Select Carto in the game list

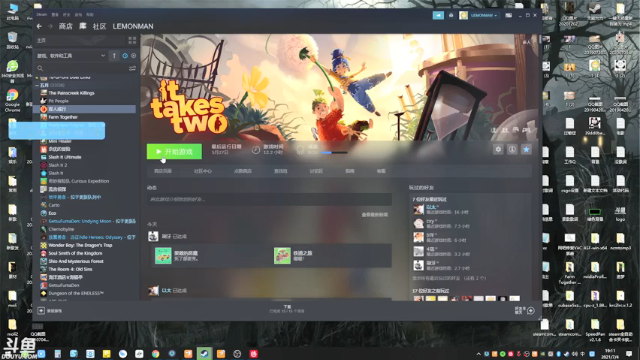[x=54, y=205]
